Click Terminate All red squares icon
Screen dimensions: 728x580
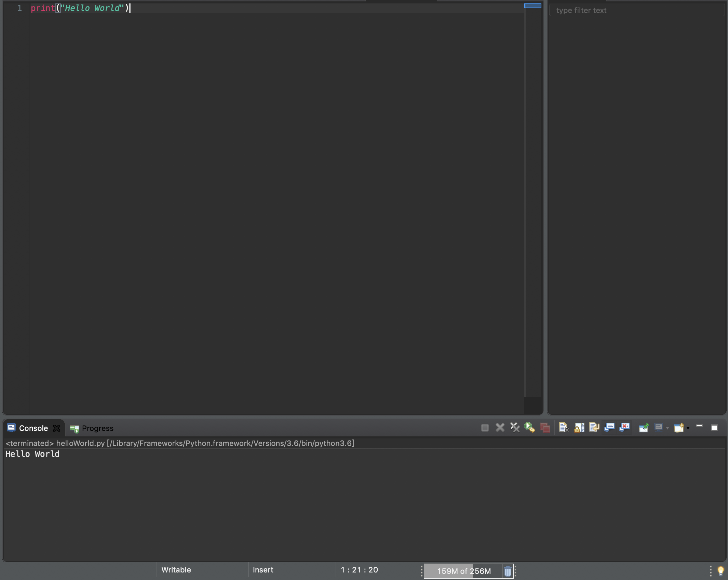coord(545,428)
